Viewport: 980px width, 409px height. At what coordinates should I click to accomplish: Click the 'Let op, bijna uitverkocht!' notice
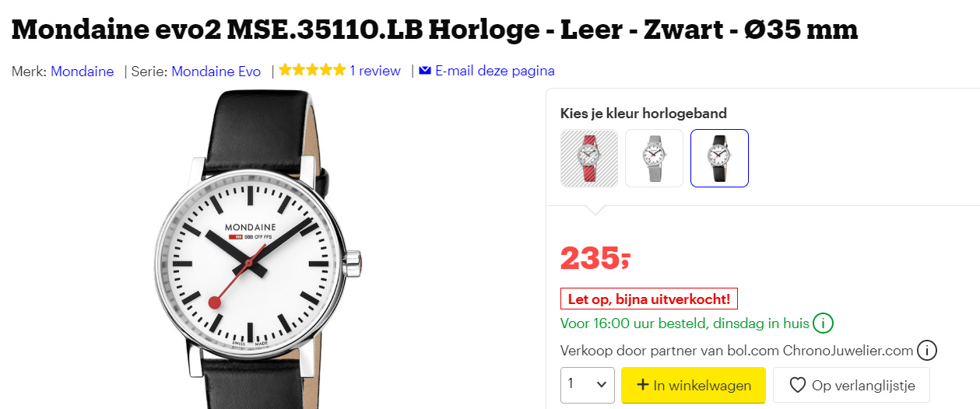point(649,299)
